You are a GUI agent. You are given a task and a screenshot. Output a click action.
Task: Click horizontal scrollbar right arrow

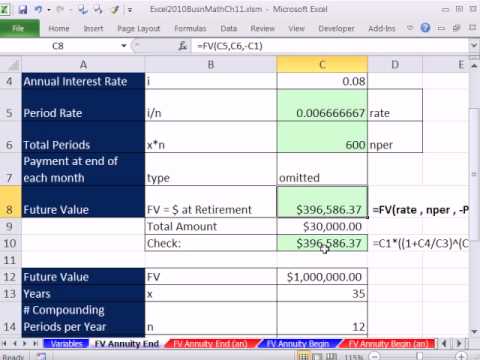click(459, 343)
